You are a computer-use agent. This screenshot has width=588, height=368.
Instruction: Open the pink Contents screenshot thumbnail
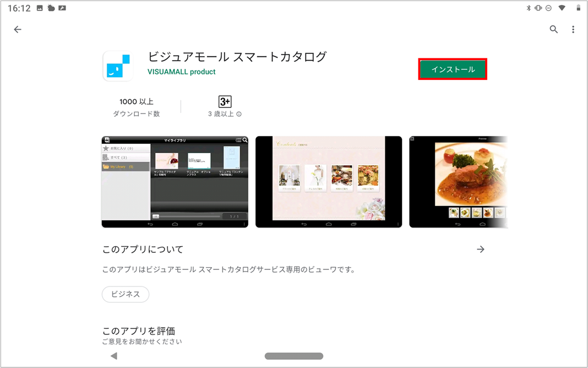(x=329, y=182)
